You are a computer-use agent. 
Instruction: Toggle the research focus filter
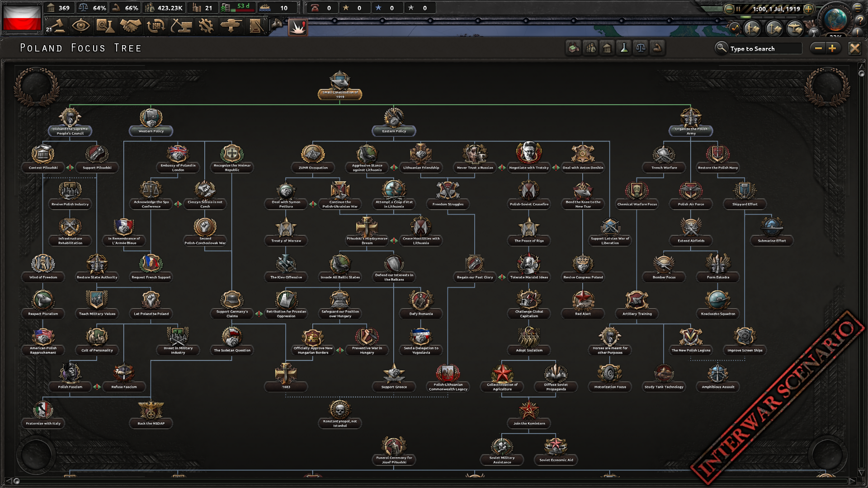(x=624, y=48)
